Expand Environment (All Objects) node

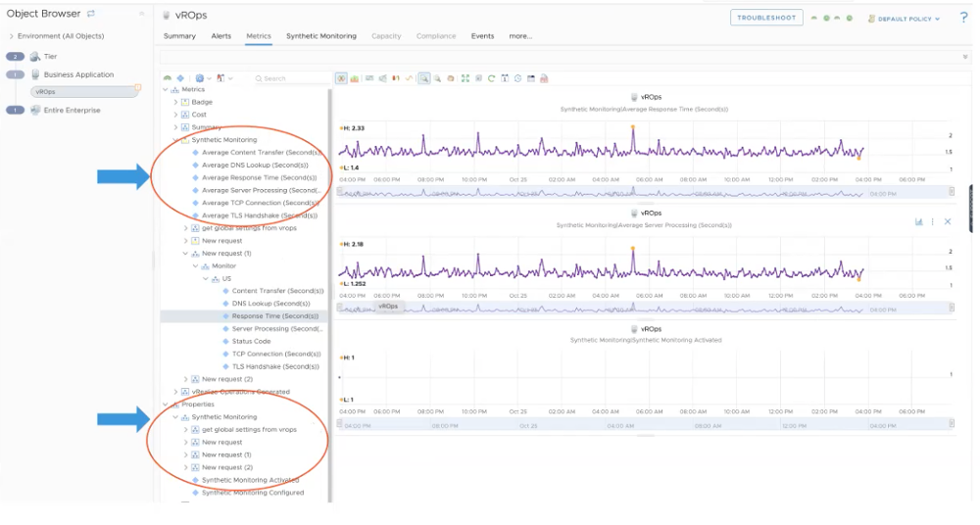[11, 36]
